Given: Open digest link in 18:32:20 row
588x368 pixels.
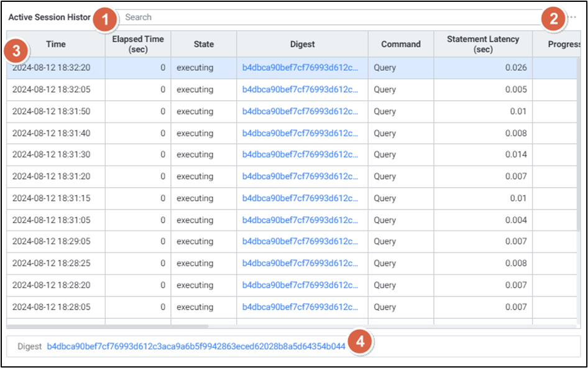Looking at the screenshot, I should pyautogui.click(x=300, y=68).
